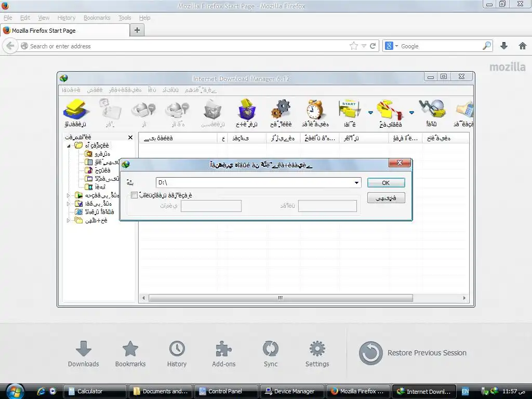Viewport: 532px width, 399px height.
Task: Open a new tab with plus button
Action: 137,30
